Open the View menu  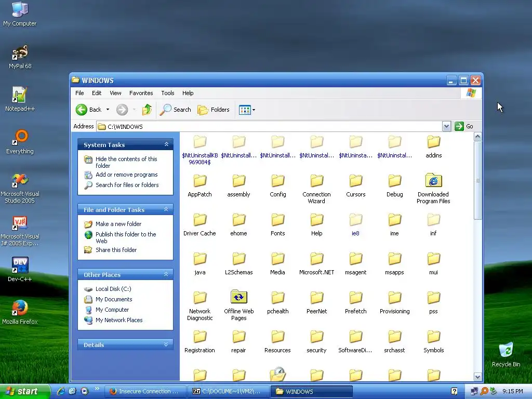[115, 93]
